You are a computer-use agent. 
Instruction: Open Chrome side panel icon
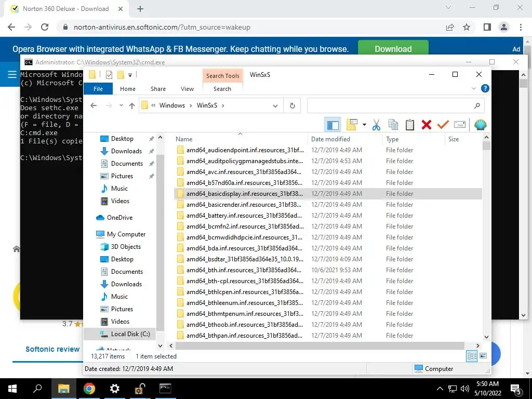tap(487, 27)
